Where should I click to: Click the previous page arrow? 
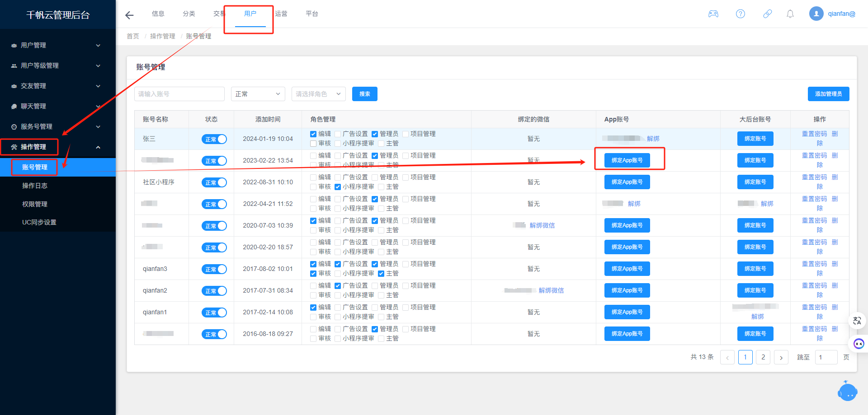[727, 357]
